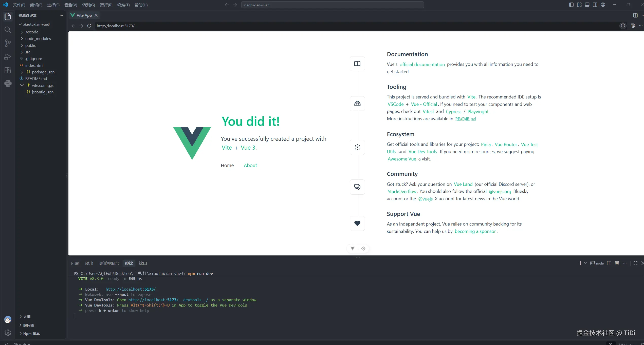Image resolution: width=644 pixels, height=345 pixels.
Task: Open the 终端(T) menu
Action: tap(123, 5)
